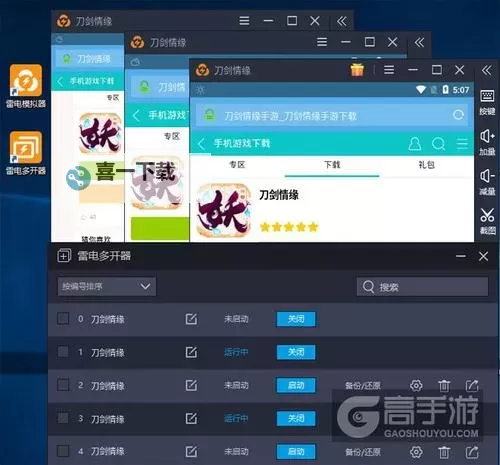Click the refresh icon in the address bar
The image size is (500, 465).
tap(459, 115)
